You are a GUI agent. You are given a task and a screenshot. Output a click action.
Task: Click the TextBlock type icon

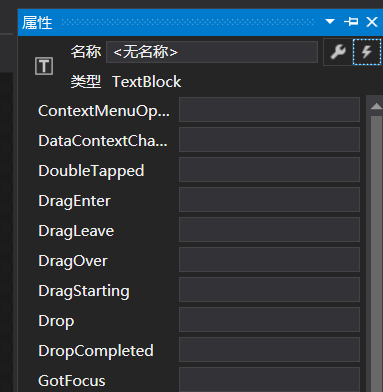tap(44, 66)
